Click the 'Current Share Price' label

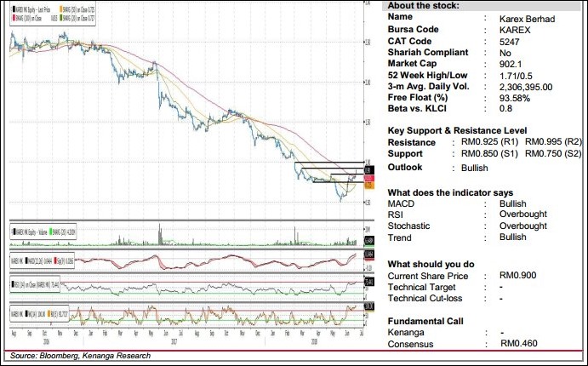428,276
